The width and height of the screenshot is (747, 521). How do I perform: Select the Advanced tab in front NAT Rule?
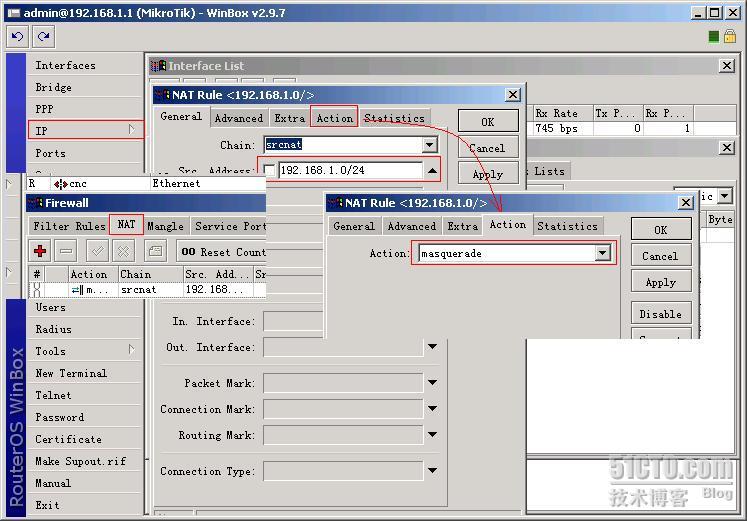(412, 226)
